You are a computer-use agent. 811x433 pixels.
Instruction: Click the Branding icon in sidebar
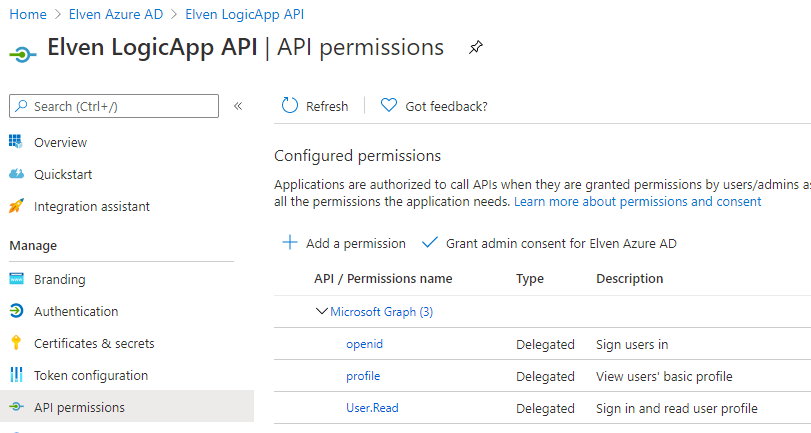[x=16, y=279]
